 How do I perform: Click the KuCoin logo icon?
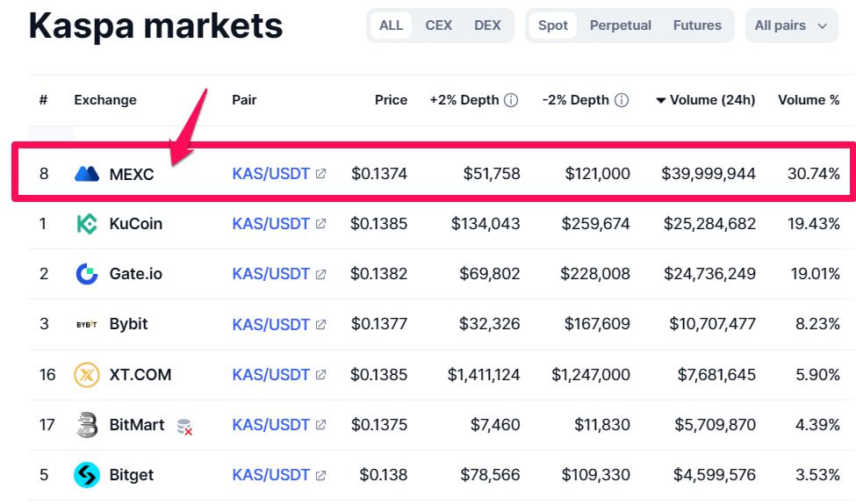(87, 224)
